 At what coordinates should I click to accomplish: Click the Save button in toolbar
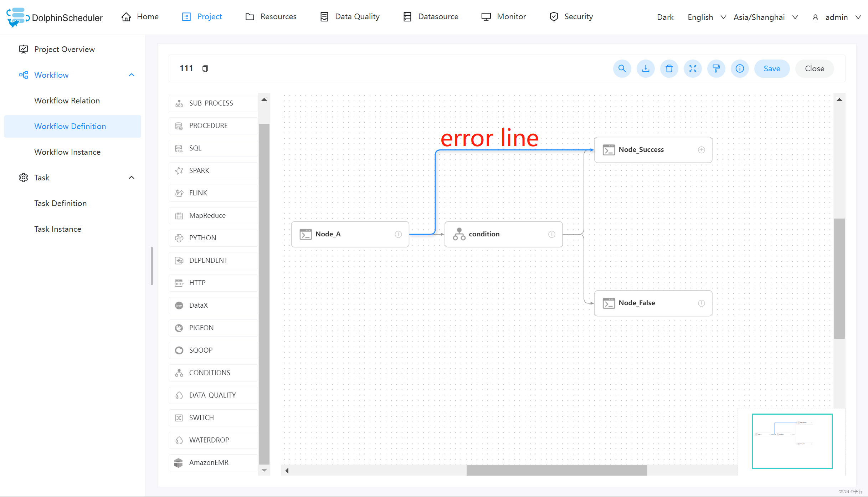click(x=771, y=68)
